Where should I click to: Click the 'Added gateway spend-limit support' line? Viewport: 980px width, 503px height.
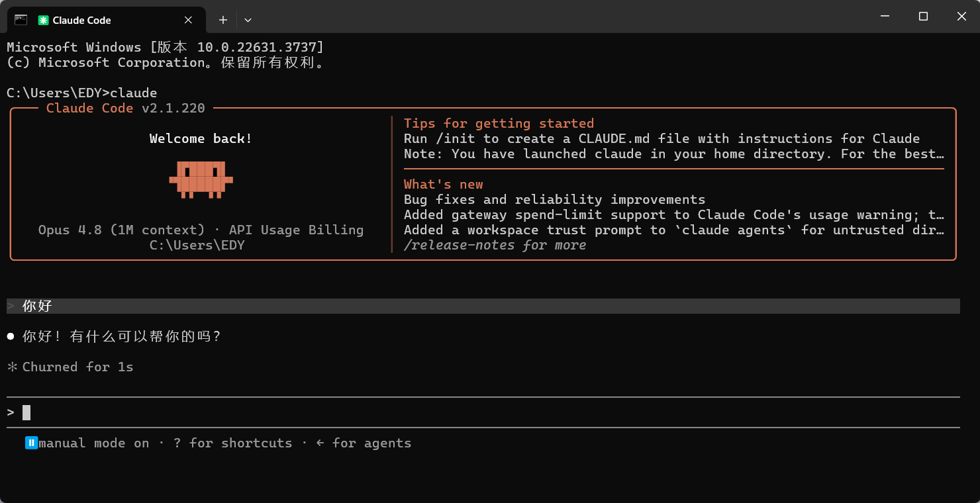click(x=674, y=214)
